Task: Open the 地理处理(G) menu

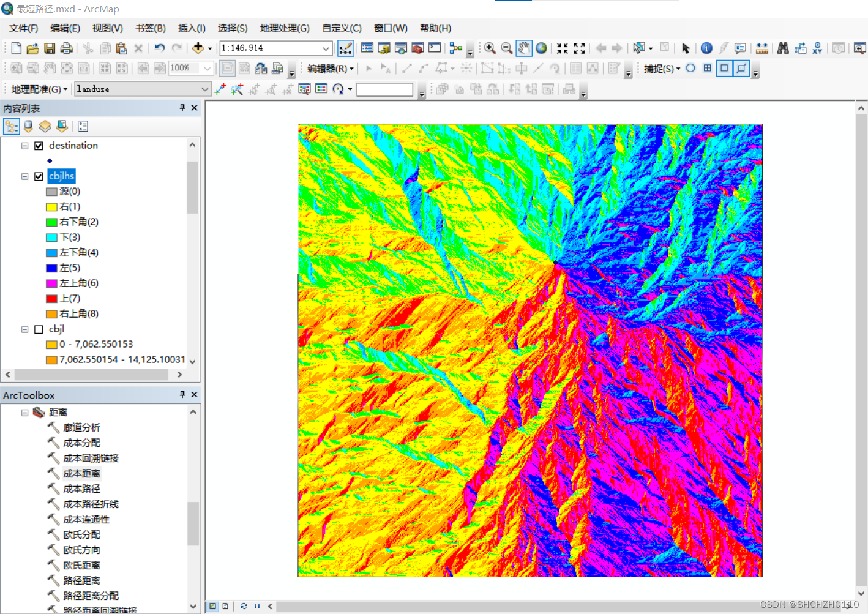Action: pos(285,28)
